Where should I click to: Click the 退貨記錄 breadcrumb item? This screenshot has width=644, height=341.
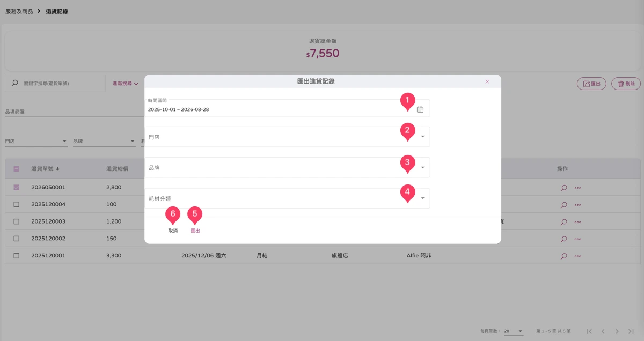pos(57,11)
